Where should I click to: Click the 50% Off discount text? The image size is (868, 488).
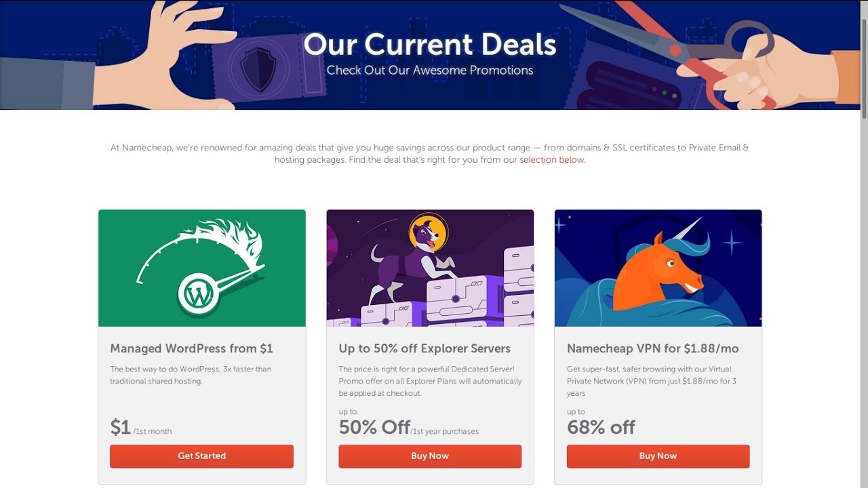point(374,428)
